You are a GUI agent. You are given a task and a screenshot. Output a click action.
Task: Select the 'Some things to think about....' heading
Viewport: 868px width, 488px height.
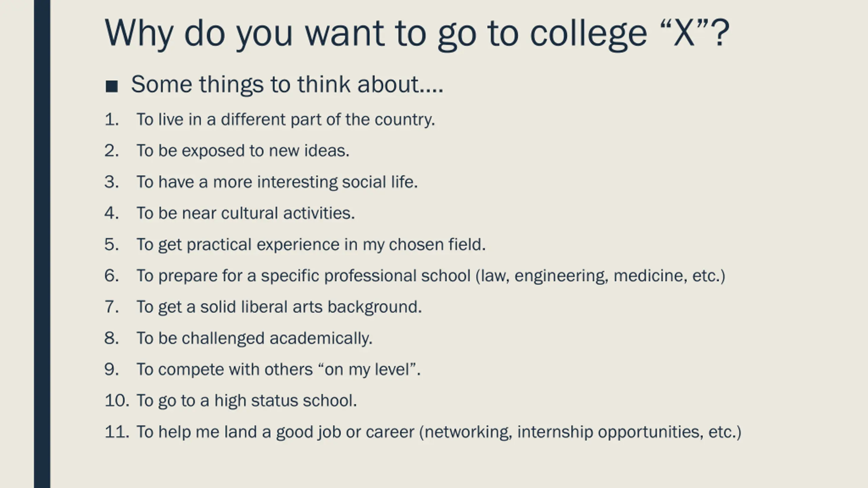287,84
